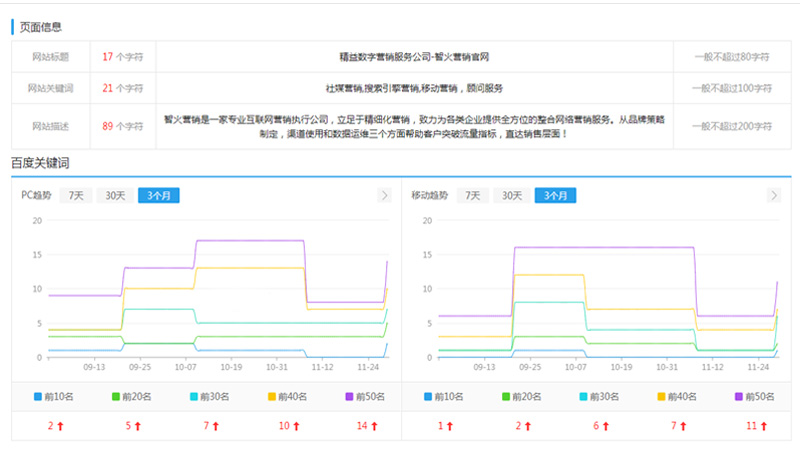The image size is (800, 452).
Task: Expand PC趋势 panel with right chevron
Action: click(x=384, y=196)
